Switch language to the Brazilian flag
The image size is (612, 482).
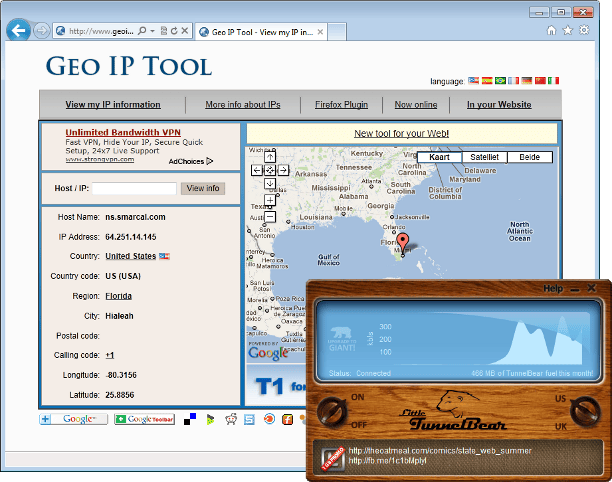[500, 80]
